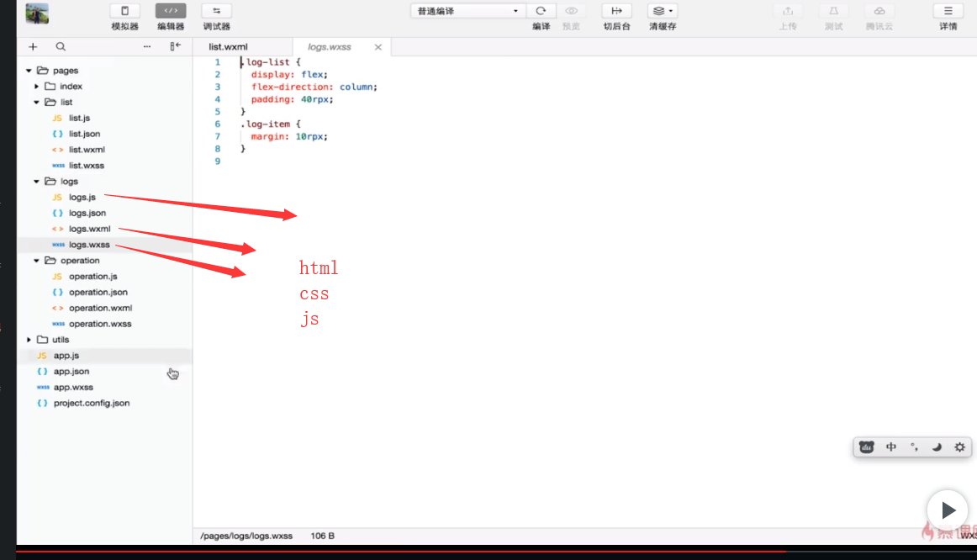Click the compile (编译) refresh icon
This screenshot has width=977, height=560.
click(x=541, y=11)
